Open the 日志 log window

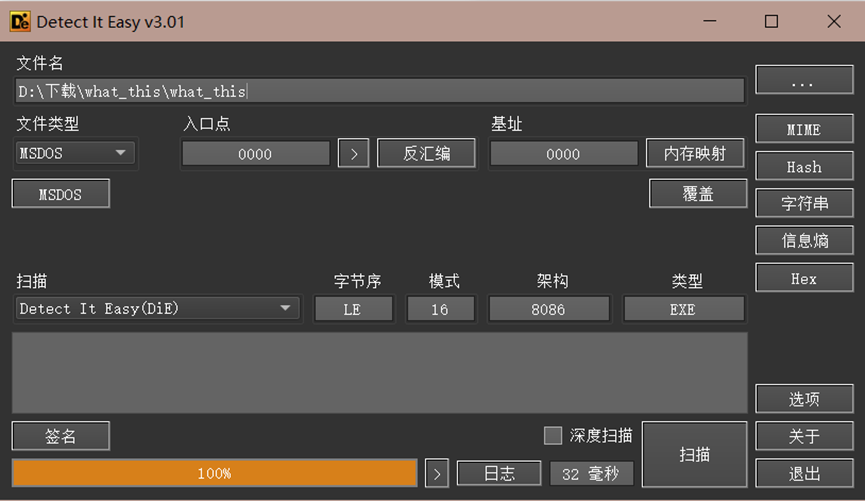pyautogui.click(x=499, y=473)
